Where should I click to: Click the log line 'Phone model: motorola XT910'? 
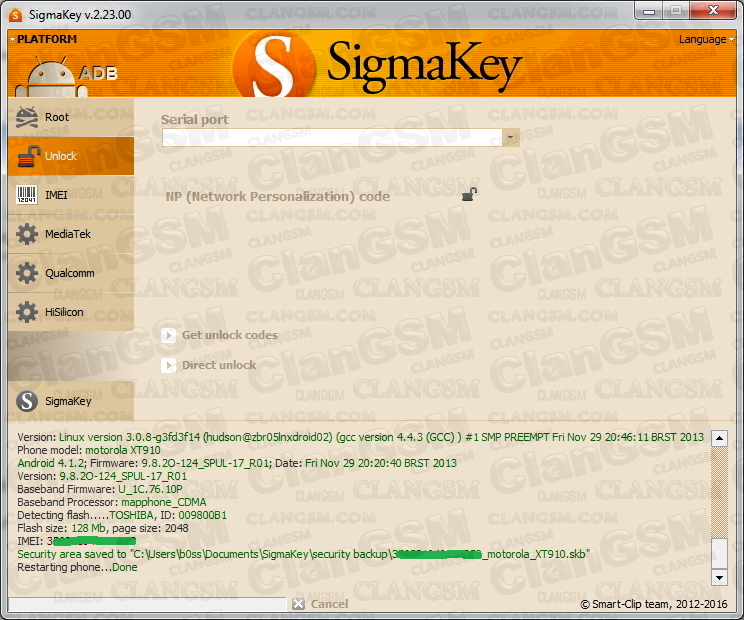point(89,450)
